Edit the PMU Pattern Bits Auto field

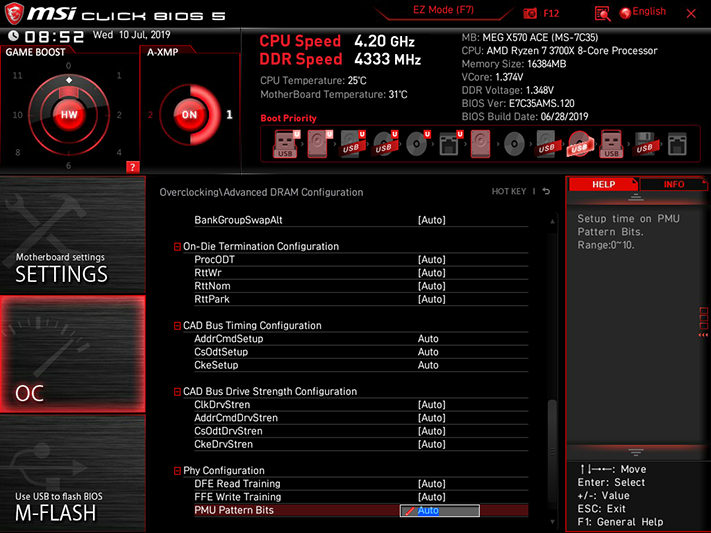[439, 510]
